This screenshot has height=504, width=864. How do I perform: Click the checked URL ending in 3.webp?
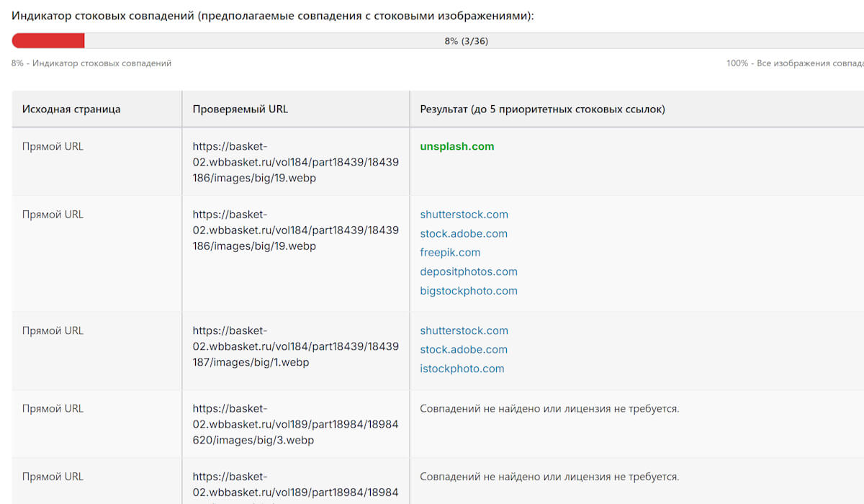(295, 424)
